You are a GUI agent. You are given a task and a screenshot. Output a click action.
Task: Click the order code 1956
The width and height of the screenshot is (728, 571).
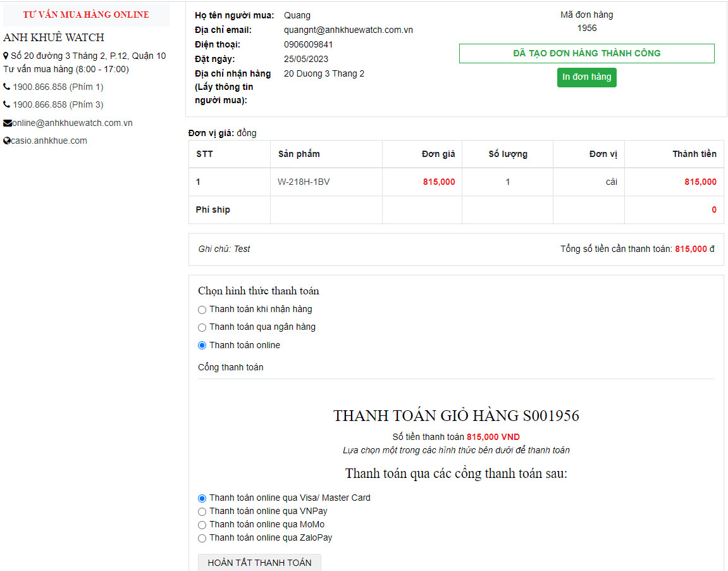pyautogui.click(x=587, y=28)
